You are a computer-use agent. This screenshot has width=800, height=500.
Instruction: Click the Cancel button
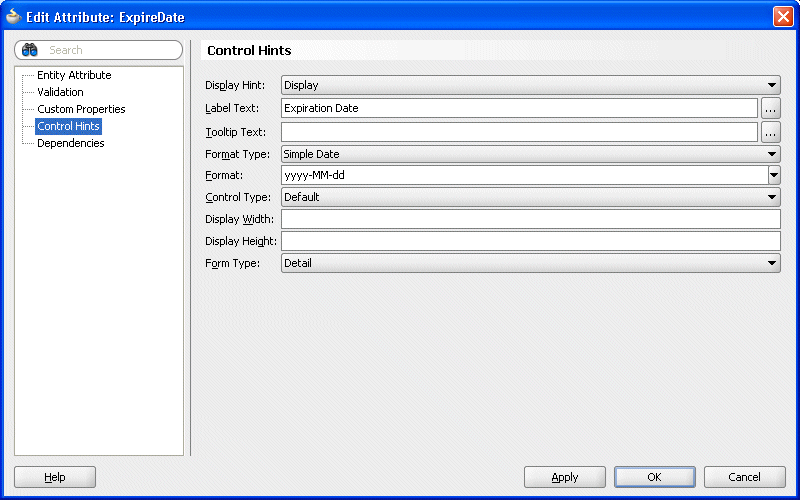point(744,477)
